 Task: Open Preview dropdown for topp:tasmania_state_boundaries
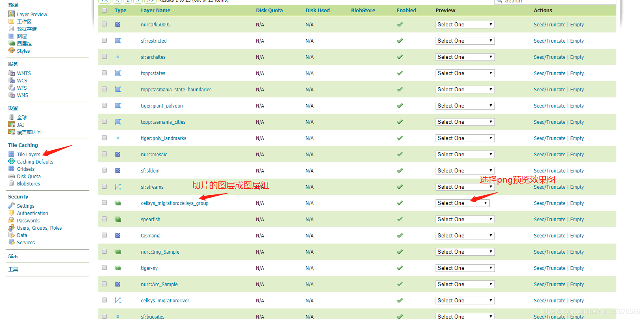coord(465,89)
